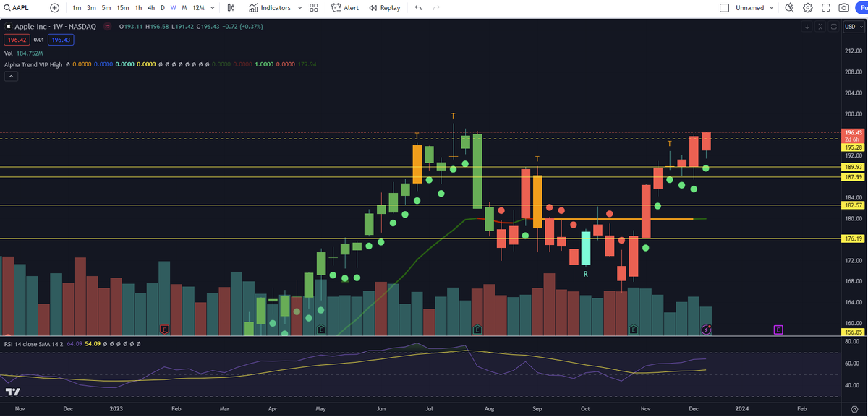
Task: Start bar Replay mode
Action: tap(384, 8)
